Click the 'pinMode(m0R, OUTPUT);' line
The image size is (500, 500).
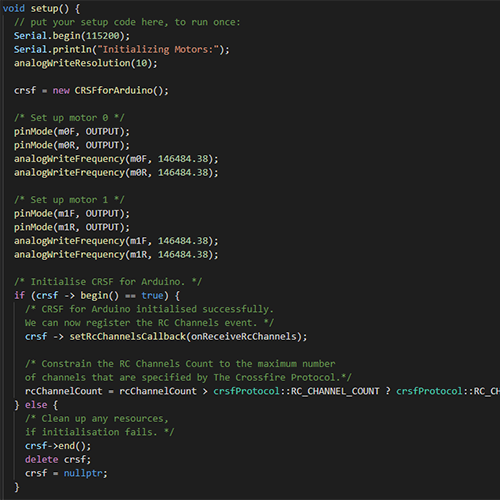72,145
